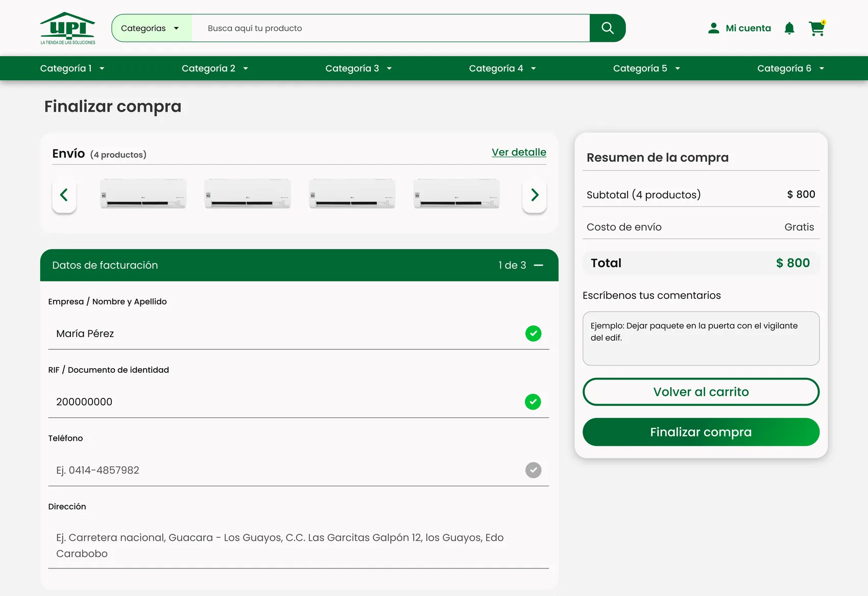The image size is (868, 596).
Task: Select the first air conditioner thumbnail
Action: 143,194
